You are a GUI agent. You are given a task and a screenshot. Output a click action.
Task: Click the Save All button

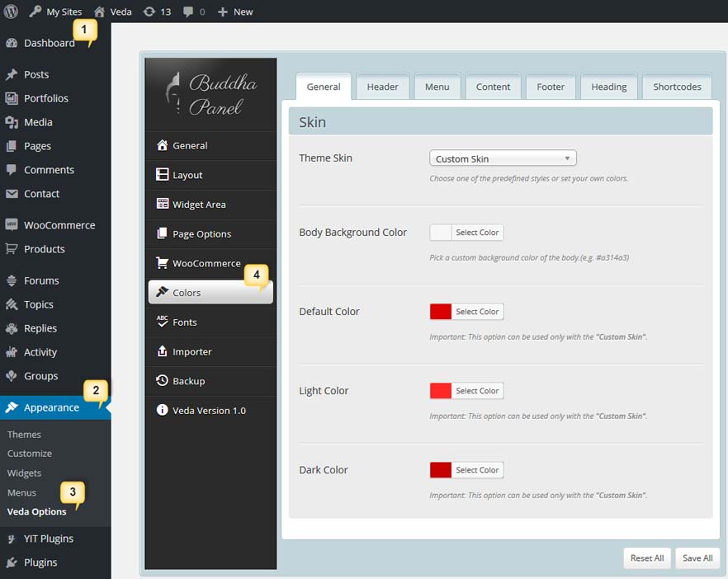(x=697, y=558)
